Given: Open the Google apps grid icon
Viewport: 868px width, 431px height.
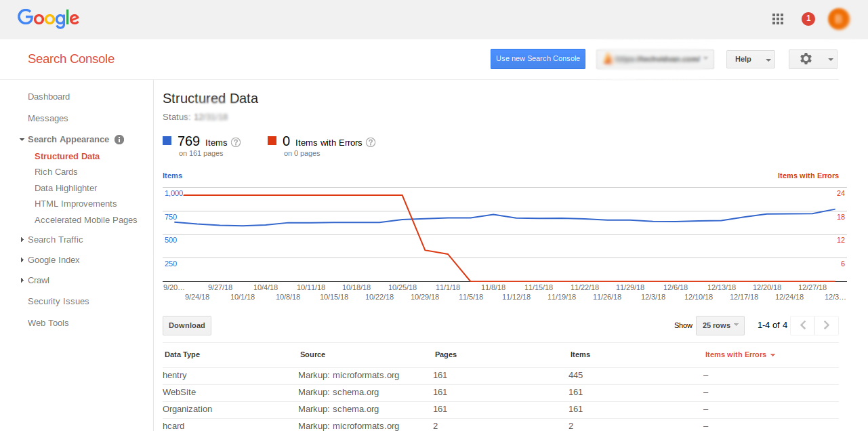Looking at the screenshot, I should click(x=778, y=19).
